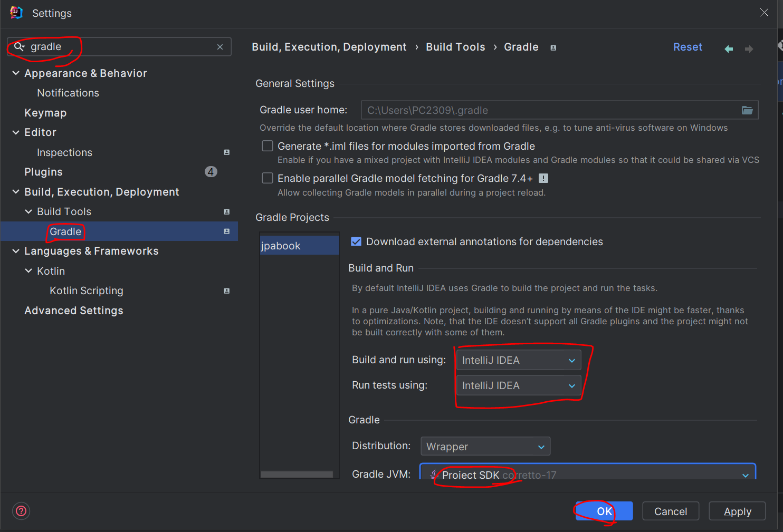Viewport: 783px width, 532px height.
Task: Cancel the Settings dialog
Action: point(671,511)
